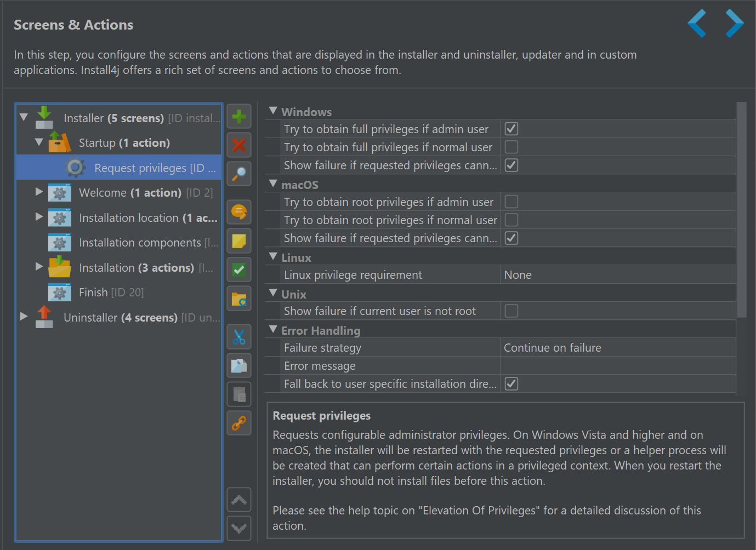Click the Uninstaller red upload icon
The height and width of the screenshot is (550, 756).
[x=44, y=317]
